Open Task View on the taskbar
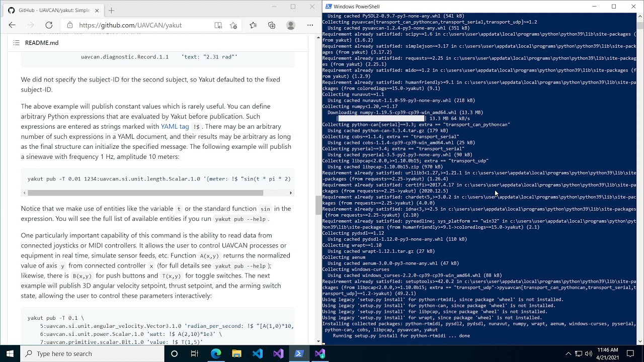644x362 pixels. pyautogui.click(x=195, y=353)
